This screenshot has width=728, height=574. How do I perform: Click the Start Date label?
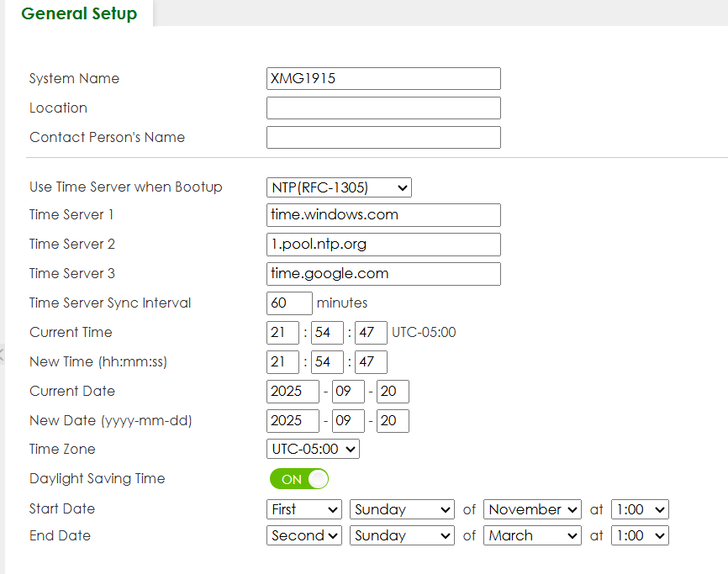pos(62,509)
